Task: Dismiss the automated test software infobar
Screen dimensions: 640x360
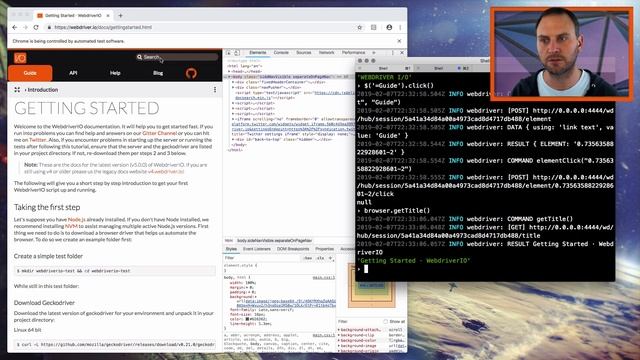Action: [x=399, y=41]
